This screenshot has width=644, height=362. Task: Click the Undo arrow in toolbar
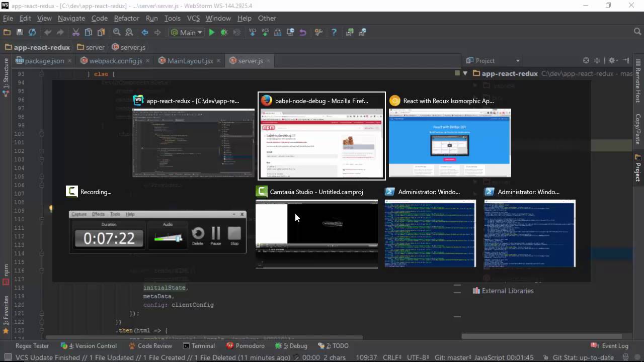[48, 32]
